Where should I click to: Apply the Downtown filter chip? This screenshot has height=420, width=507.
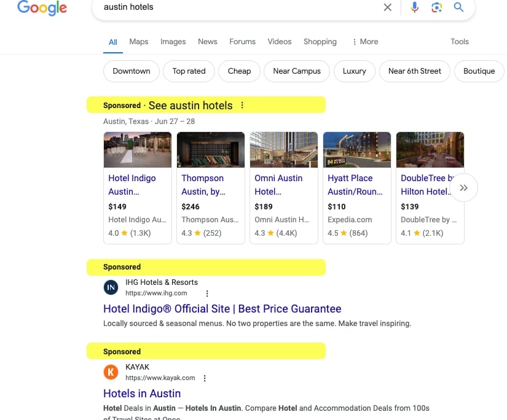click(132, 71)
